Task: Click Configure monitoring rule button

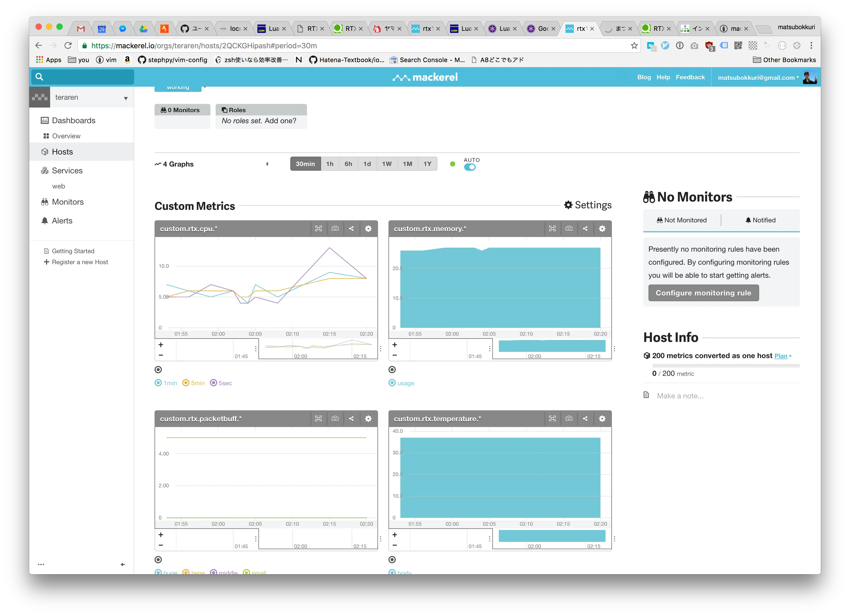Action: pos(703,293)
